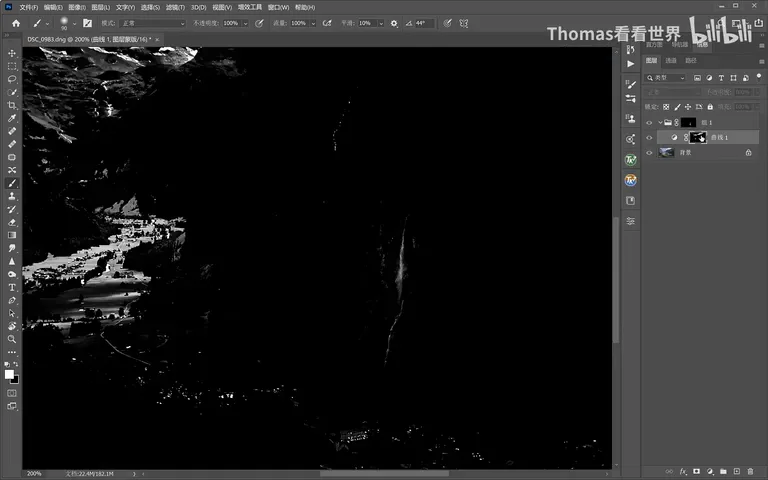This screenshot has height=480, width=768.
Task: Open the green TK panel icon
Action: point(630,160)
